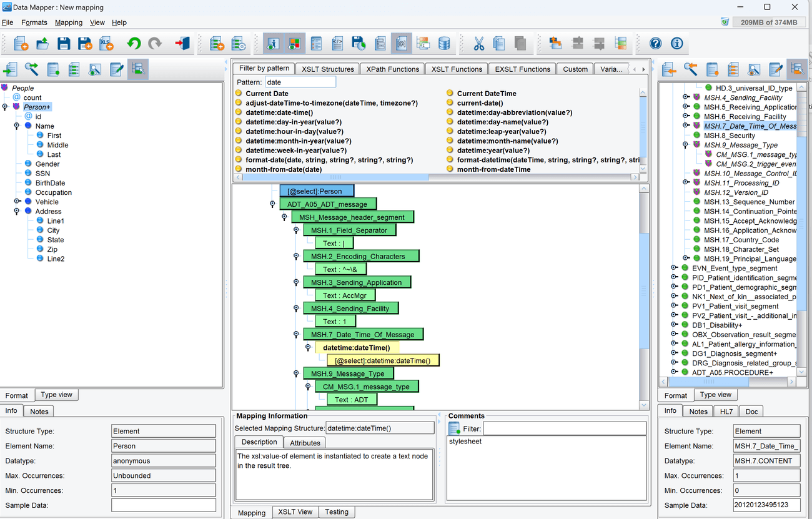This screenshot has height=519, width=812.
Task: Toggle the color view toolbar button
Action: [x=295, y=44]
